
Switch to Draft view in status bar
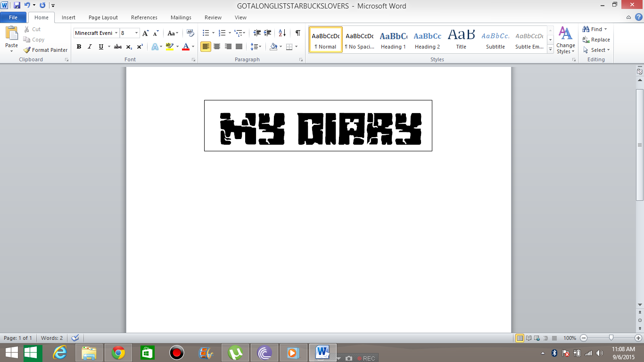pyautogui.click(x=554, y=338)
